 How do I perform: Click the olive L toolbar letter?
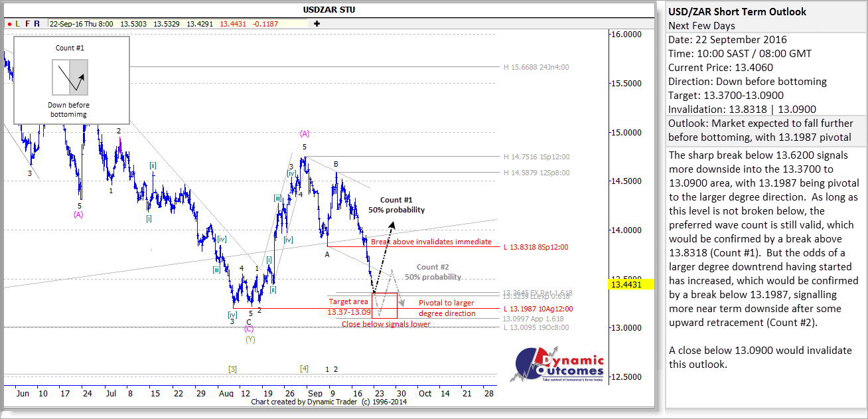coord(18,24)
